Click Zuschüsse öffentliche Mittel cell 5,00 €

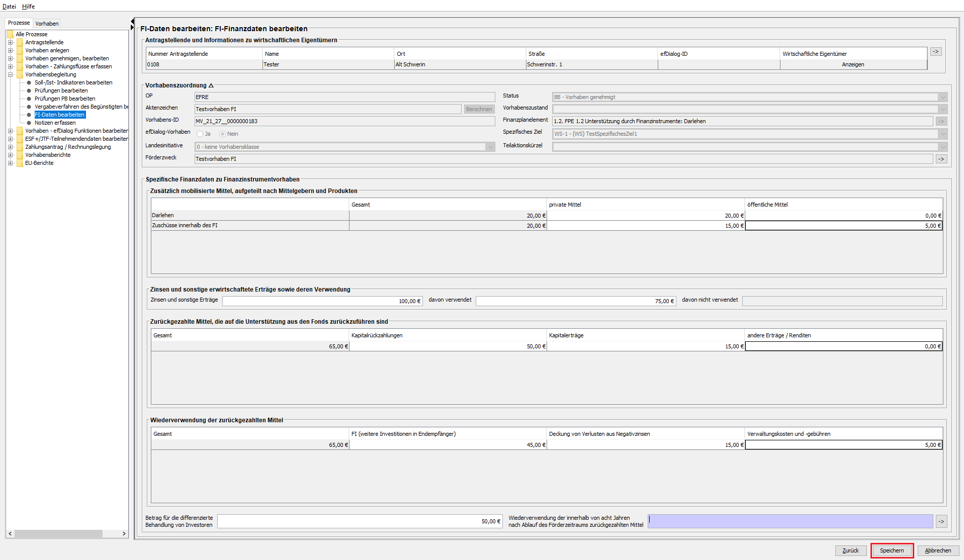(x=844, y=226)
